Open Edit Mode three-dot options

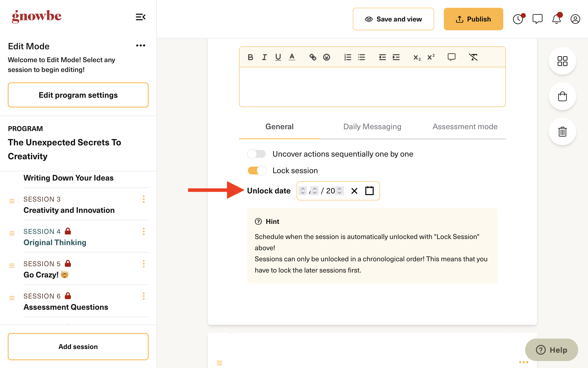141,46
